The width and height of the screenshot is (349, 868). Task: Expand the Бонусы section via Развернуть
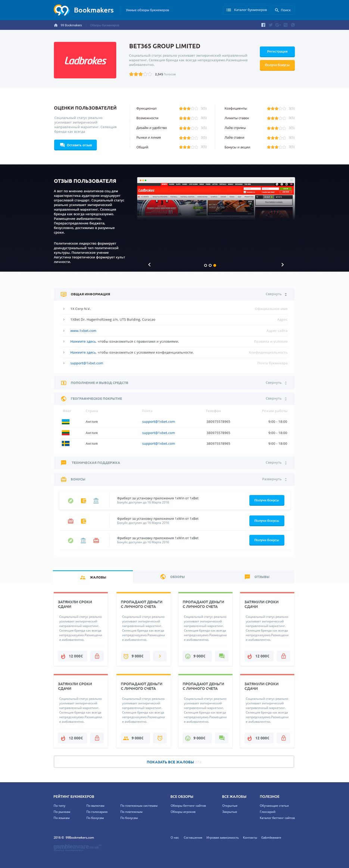click(x=275, y=479)
